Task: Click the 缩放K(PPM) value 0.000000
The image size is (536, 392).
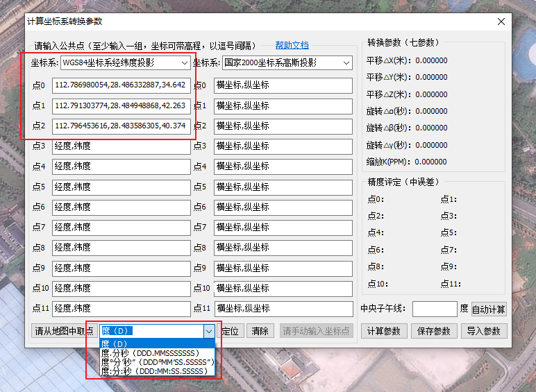Action: pos(430,162)
